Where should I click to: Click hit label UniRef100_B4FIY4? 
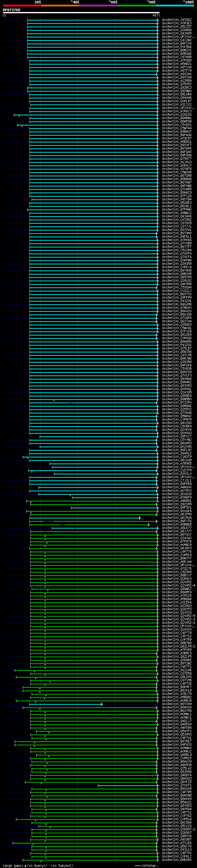pos(176,43)
